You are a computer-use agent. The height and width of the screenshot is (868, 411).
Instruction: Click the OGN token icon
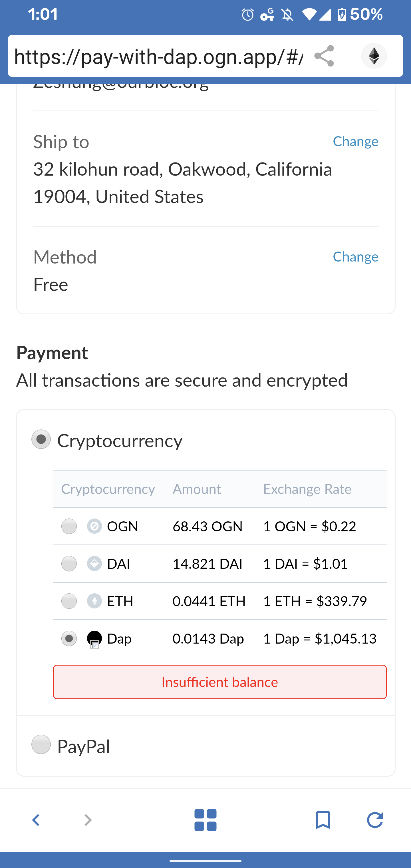pyautogui.click(x=94, y=526)
